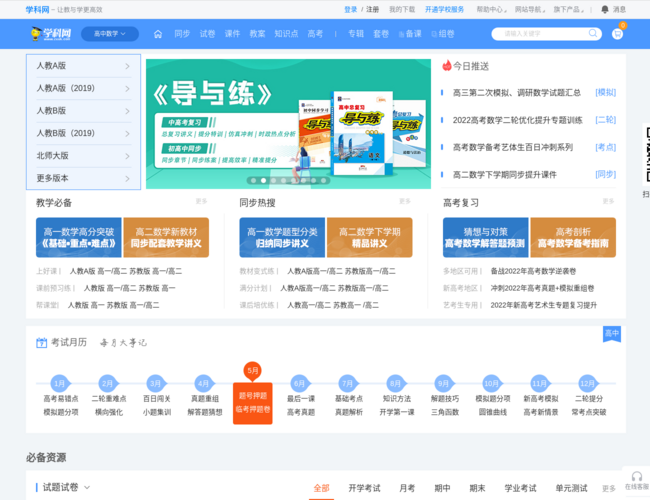Open the 试卷 navigation item
This screenshot has width=650, height=500.
(207, 34)
